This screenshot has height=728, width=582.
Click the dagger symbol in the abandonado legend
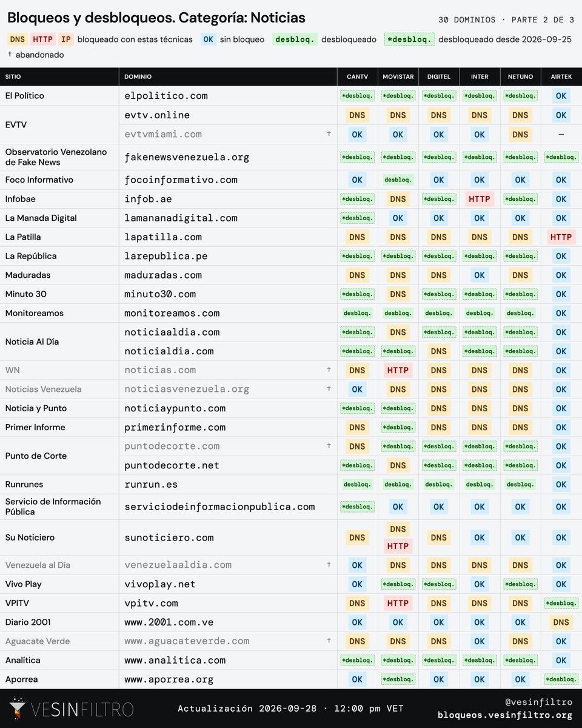[x=10, y=55]
